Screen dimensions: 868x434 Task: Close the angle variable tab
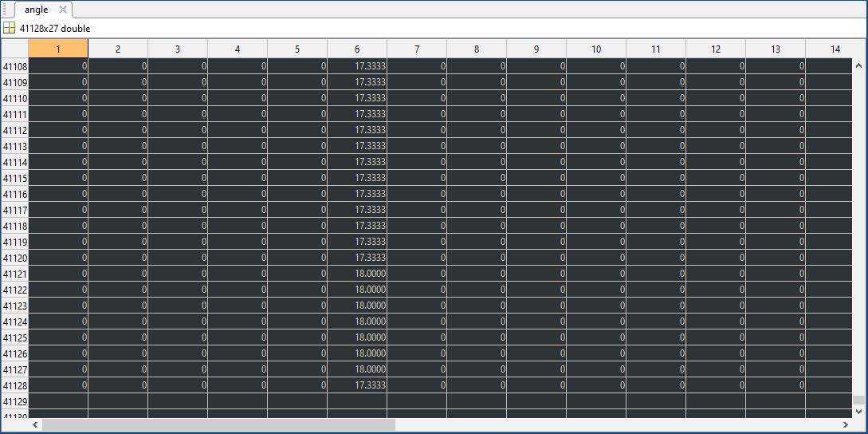[63, 10]
